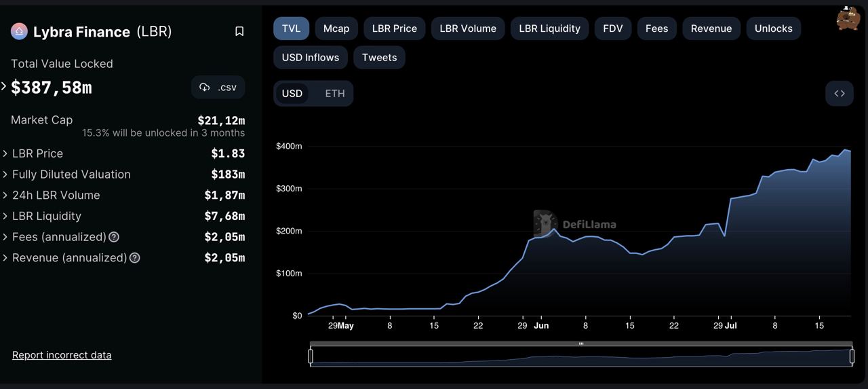
Task: Toggle the USD Inflows chart metric
Action: click(311, 57)
